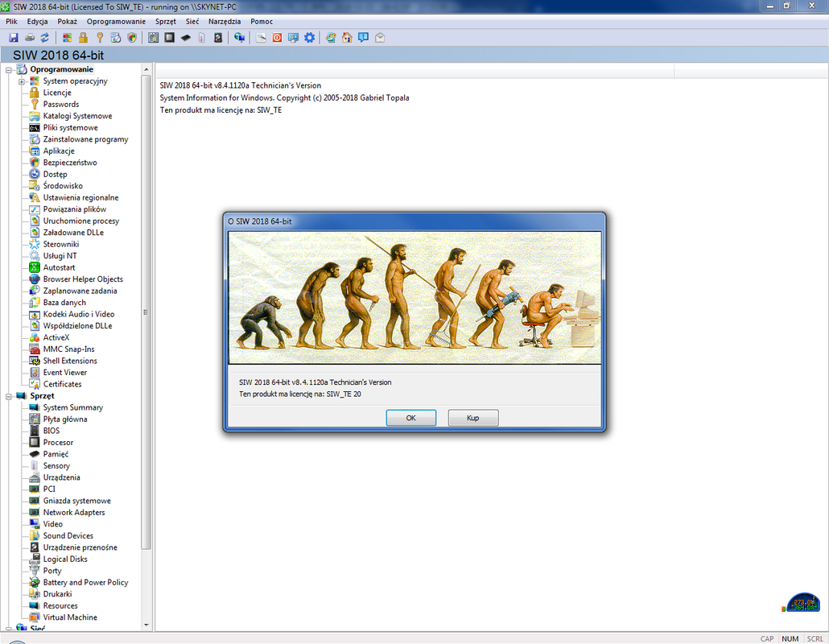The image size is (829, 644).
Task: Click the red power toolbar icon
Action: pyautogui.click(x=277, y=38)
